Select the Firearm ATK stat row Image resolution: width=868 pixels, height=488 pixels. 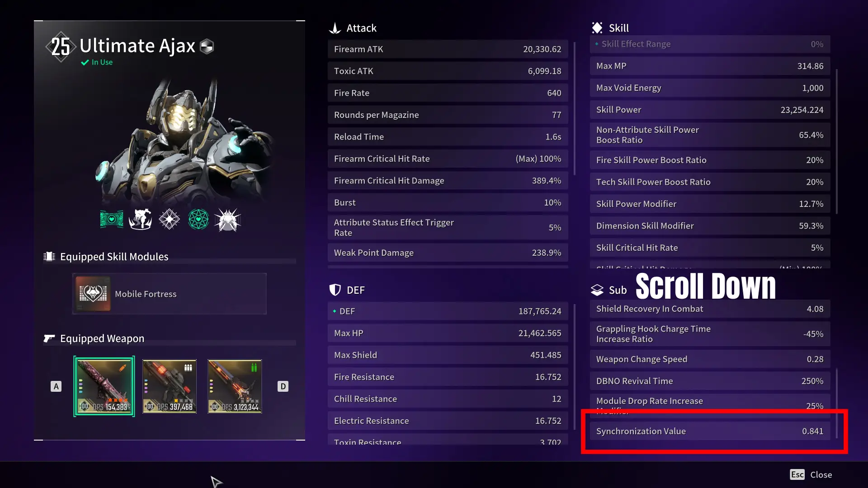click(x=448, y=49)
